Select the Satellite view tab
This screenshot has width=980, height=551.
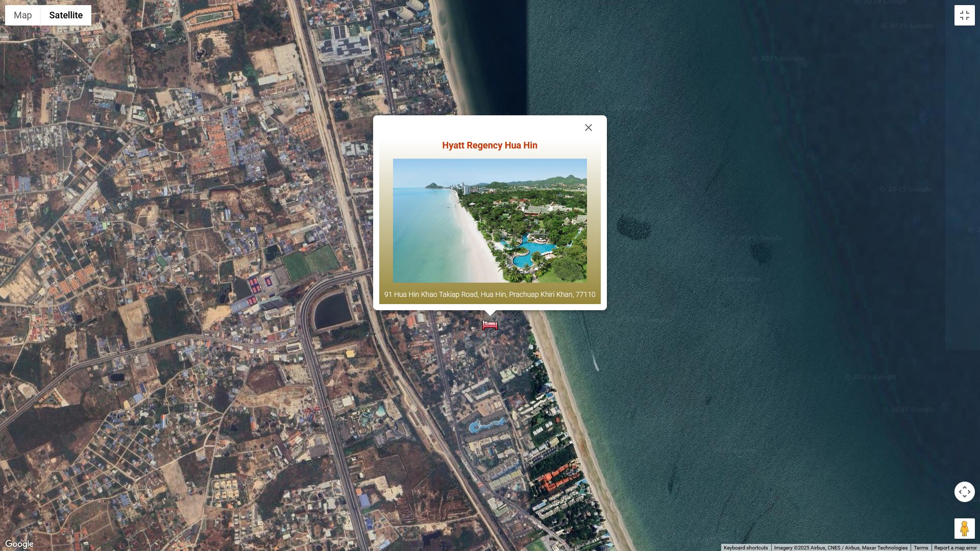66,15
